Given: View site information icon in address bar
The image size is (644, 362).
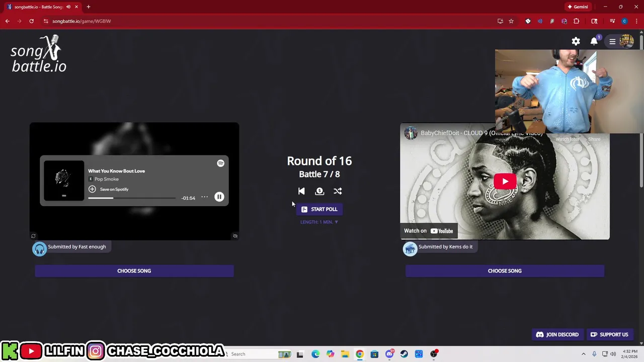Looking at the screenshot, I should pos(46,21).
